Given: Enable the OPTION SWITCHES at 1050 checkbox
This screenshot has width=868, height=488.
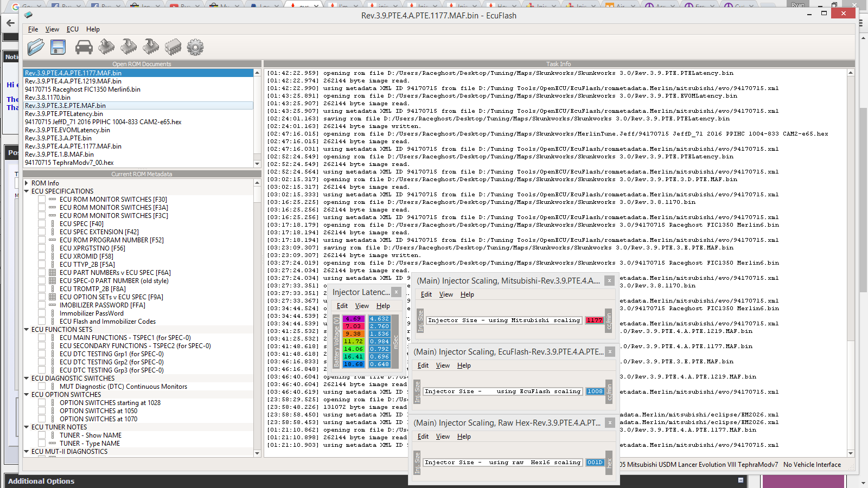Looking at the screenshot, I should pos(42,410).
